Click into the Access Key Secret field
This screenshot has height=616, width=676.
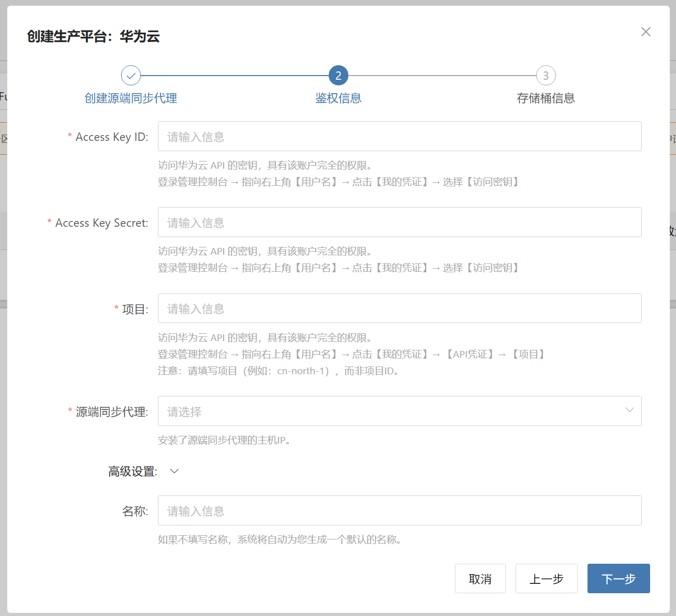pyautogui.click(x=399, y=223)
